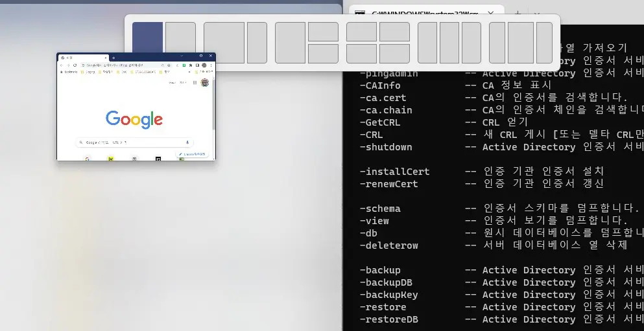Focus the Google search box
Image resolution: width=644 pixels, height=331 pixels.
135,143
